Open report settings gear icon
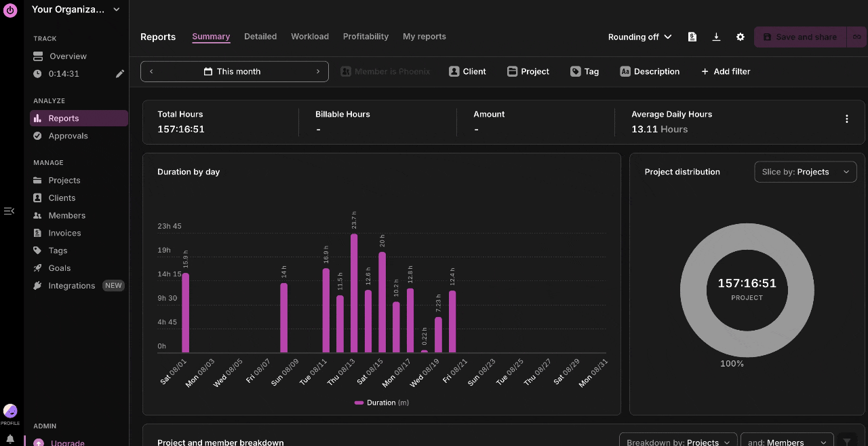The image size is (868, 446). tap(741, 37)
